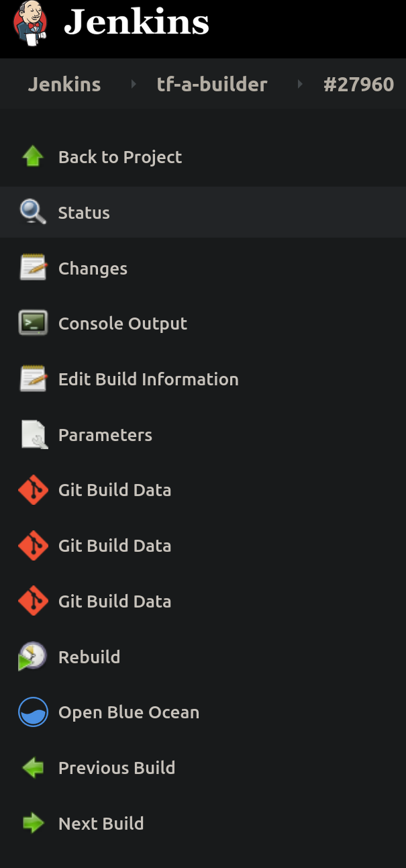Click the document icon beside Parameters
Screen dimensions: 406x868
pos(33,435)
